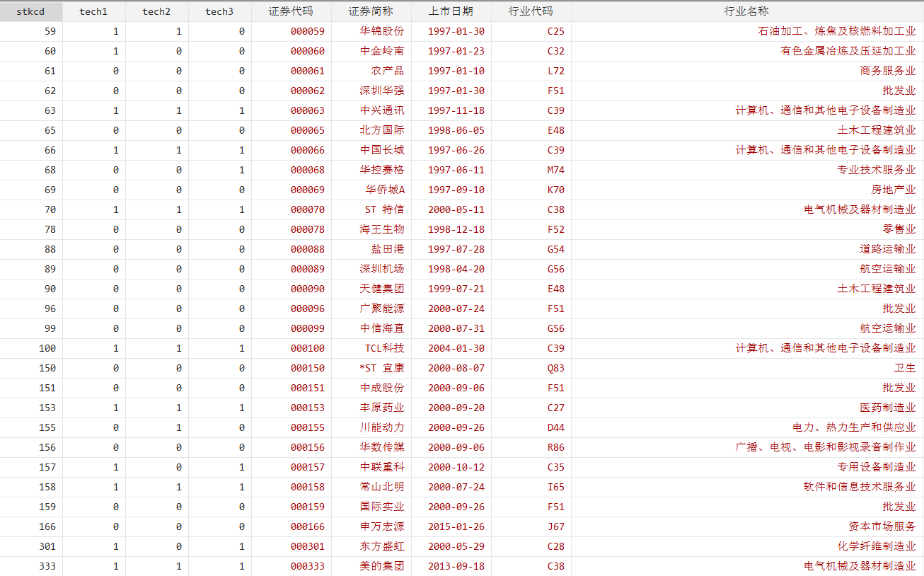The height and width of the screenshot is (576, 924).
Task: Click listing date 1998-04-20
Action: (456, 269)
